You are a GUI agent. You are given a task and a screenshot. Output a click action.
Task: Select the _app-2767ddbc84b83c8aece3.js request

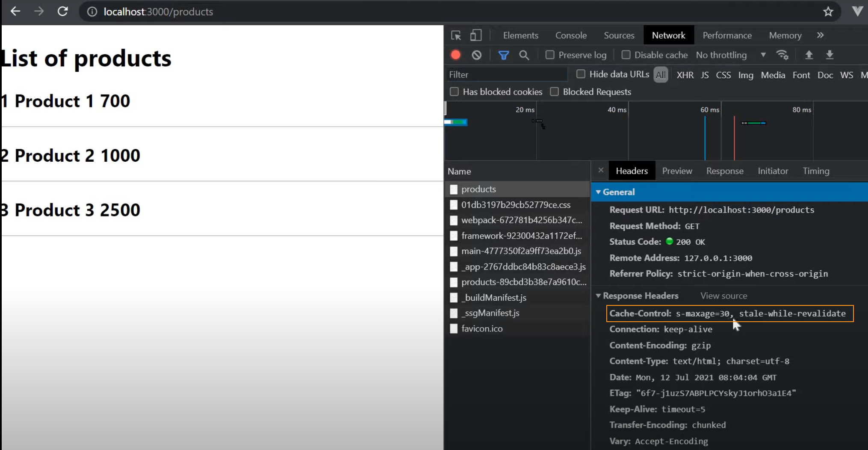point(517,267)
